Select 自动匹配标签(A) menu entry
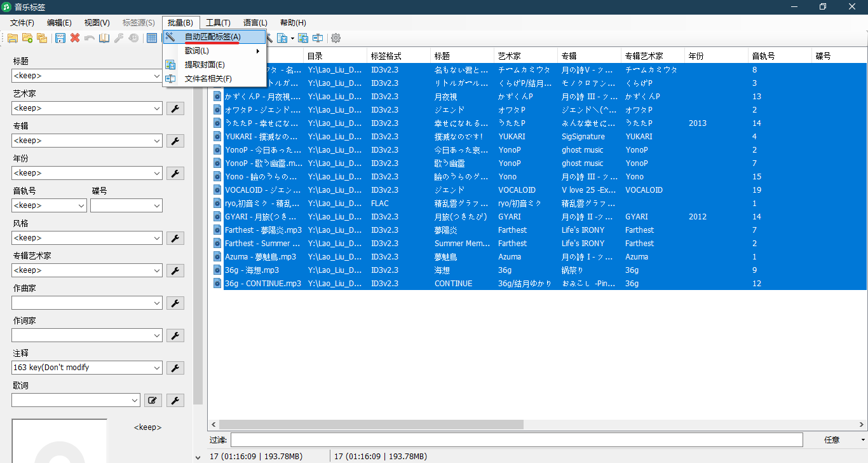Viewport: 868px width, 463px height. 213,37
